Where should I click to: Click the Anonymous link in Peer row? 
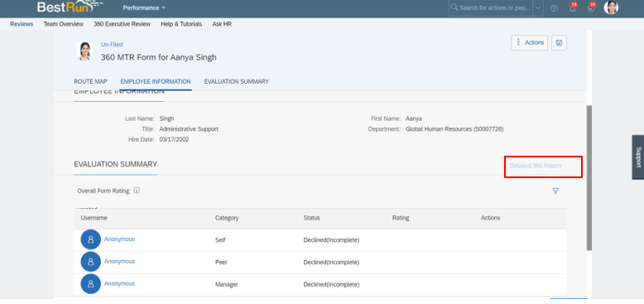[119, 261]
